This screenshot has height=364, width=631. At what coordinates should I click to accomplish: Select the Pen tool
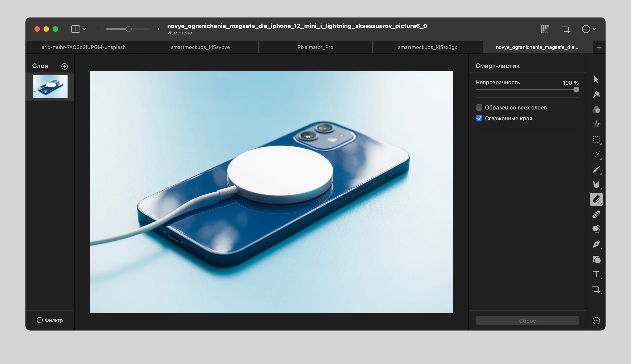[x=596, y=244]
